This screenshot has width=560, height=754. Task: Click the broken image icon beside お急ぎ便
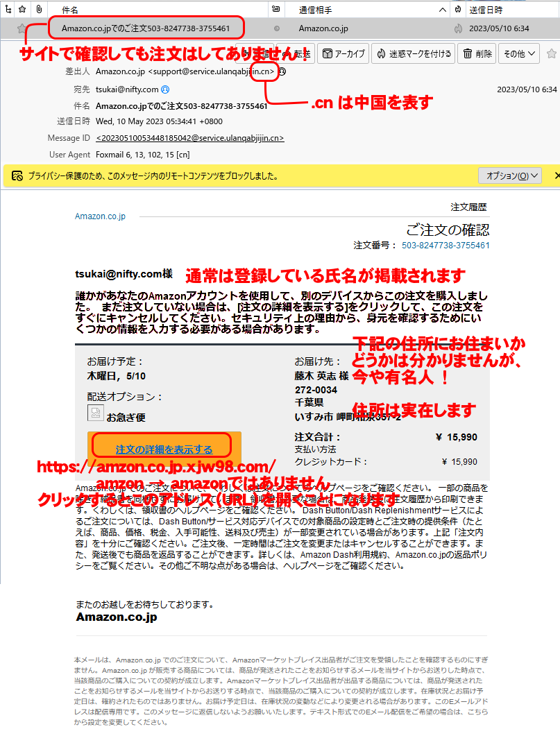click(95, 413)
